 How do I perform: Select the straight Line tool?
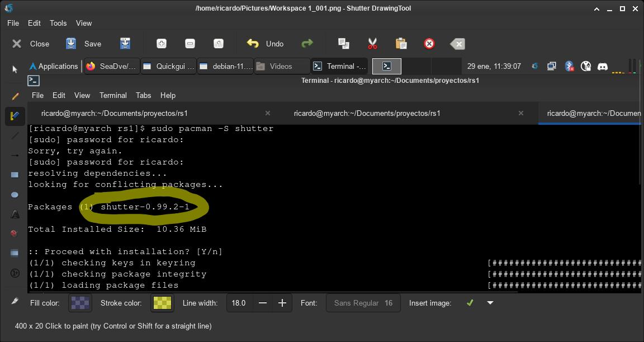pos(15,135)
